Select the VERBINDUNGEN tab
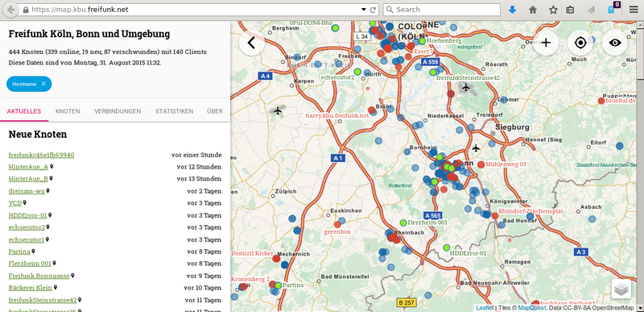The image size is (644, 312). [x=118, y=111]
